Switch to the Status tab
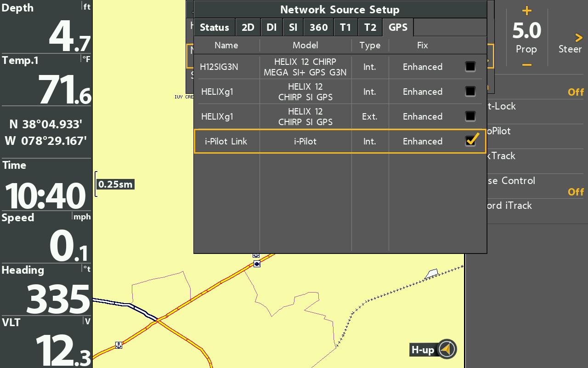The height and width of the screenshot is (368, 588). [215, 28]
